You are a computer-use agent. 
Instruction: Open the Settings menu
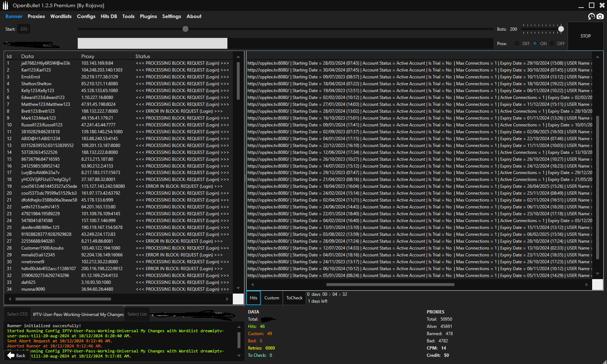pyautogui.click(x=171, y=16)
